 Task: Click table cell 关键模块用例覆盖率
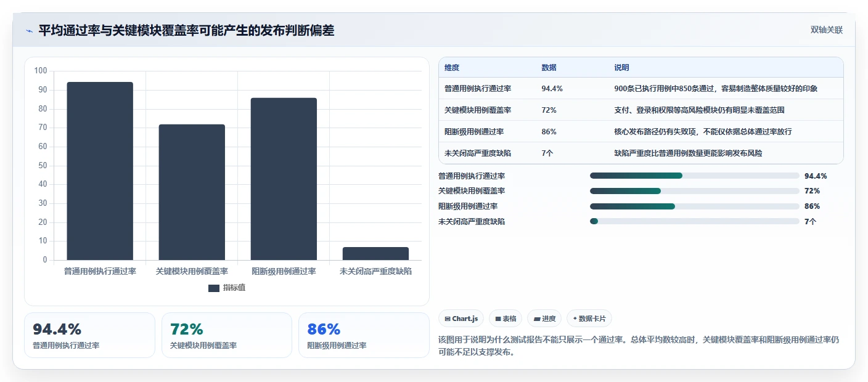pos(478,110)
